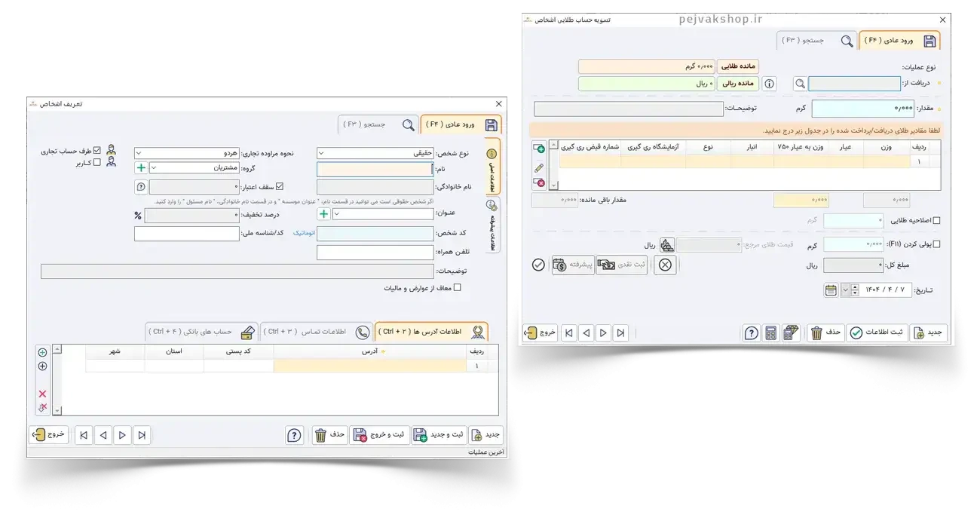Go to the last record in the تعریف اشخاص window
Screen dimensions: 980x521
[84, 435]
